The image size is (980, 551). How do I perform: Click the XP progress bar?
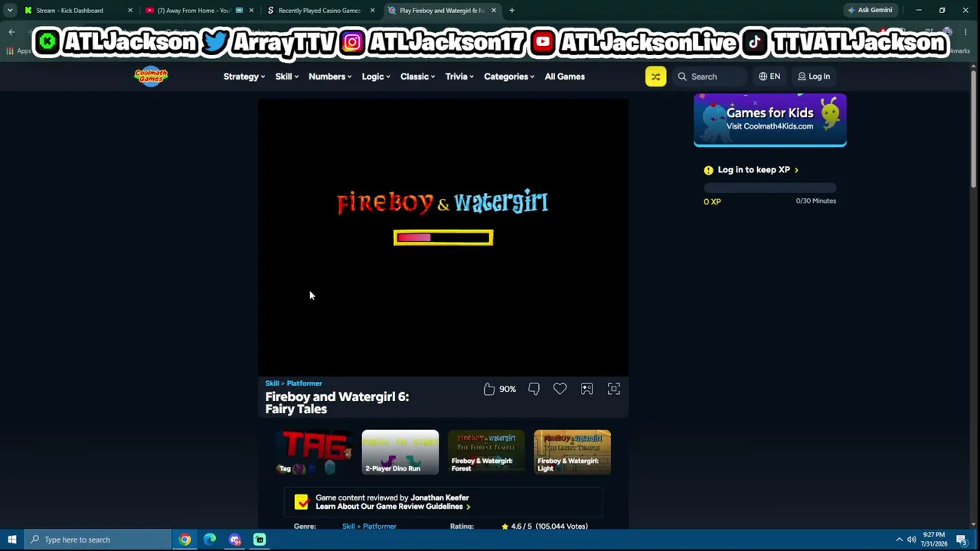tap(769, 187)
